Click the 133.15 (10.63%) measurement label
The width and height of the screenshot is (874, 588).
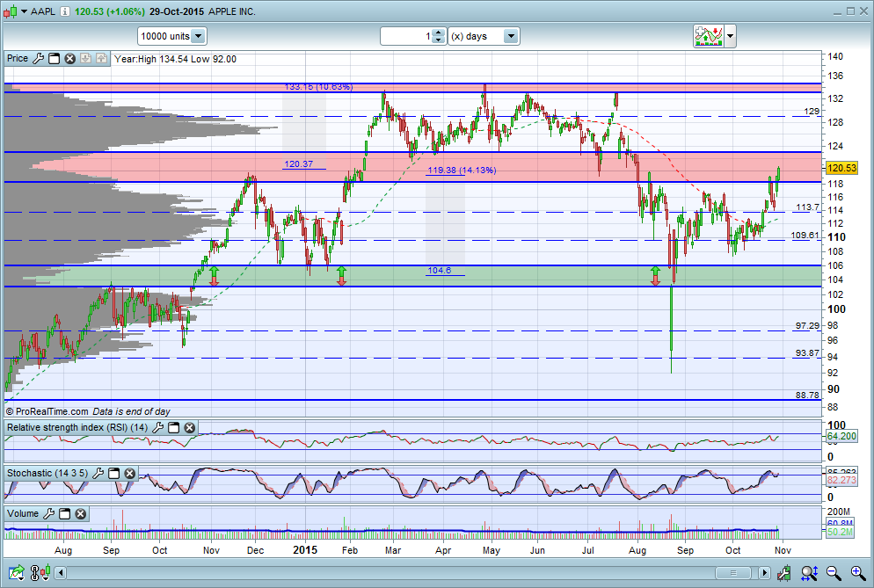318,87
